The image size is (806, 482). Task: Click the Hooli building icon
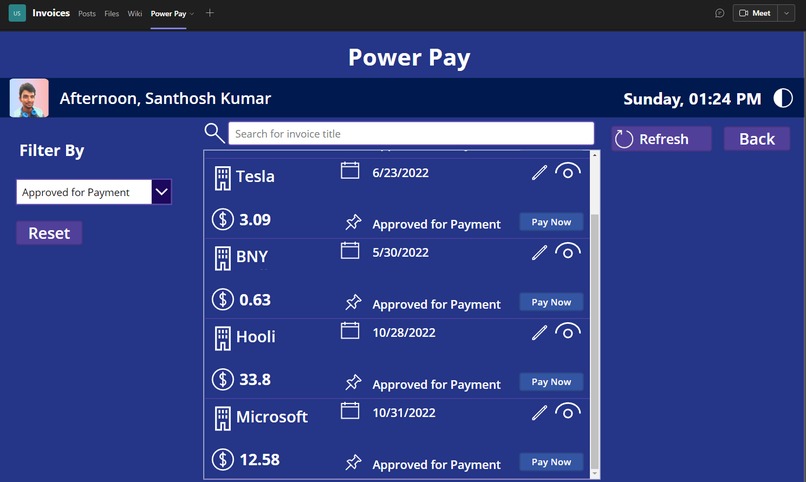pyautogui.click(x=223, y=339)
